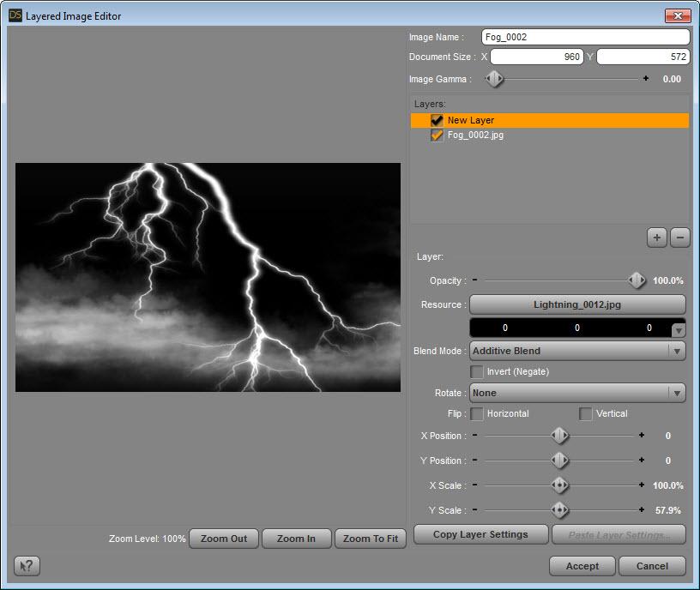The width and height of the screenshot is (700, 590).
Task: Select the New Layer row
Action: (550, 121)
